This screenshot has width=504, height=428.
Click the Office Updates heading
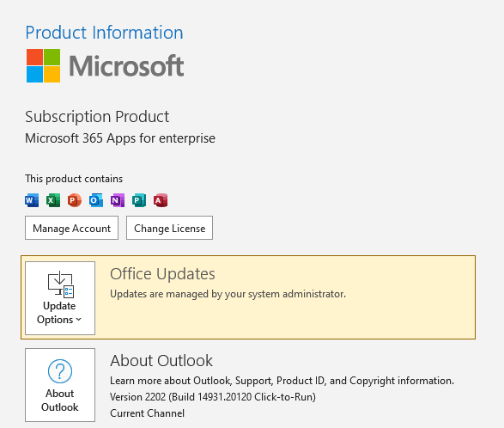coord(162,274)
